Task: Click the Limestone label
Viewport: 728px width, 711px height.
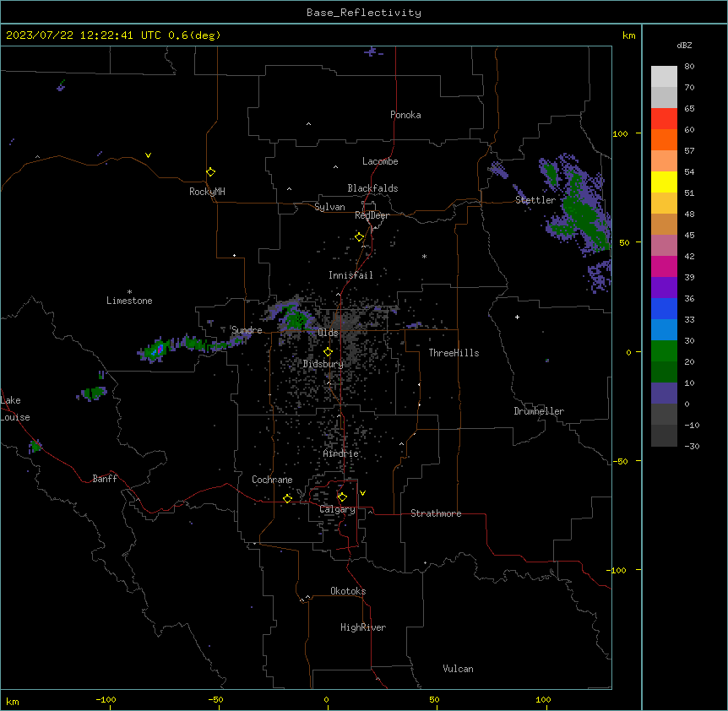Action: (x=129, y=301)
